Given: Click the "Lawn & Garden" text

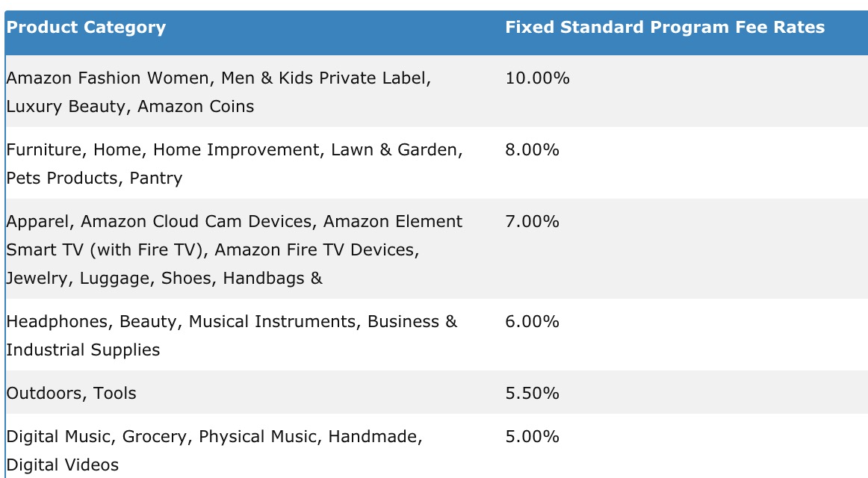Looking at the screenshot, I should [395, 150].
